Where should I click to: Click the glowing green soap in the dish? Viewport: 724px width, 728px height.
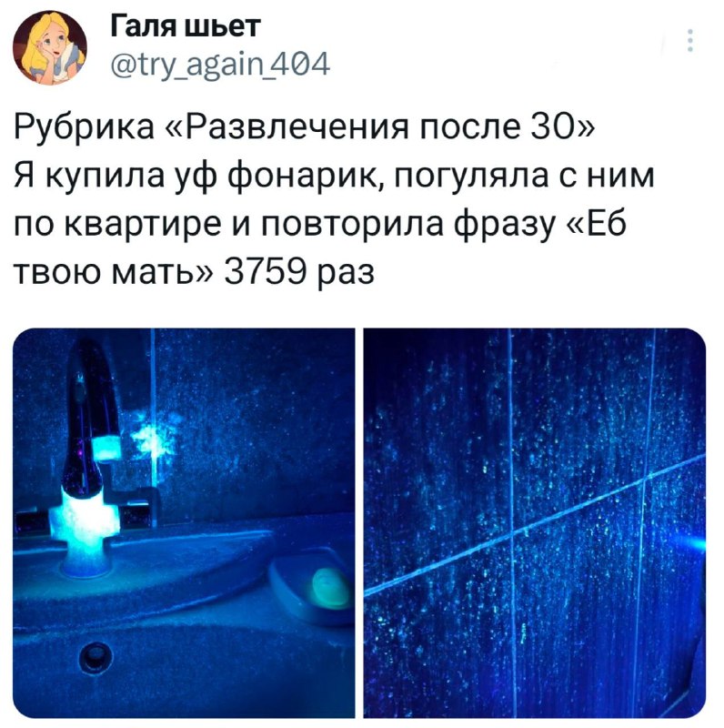click(x=330, y=590)
